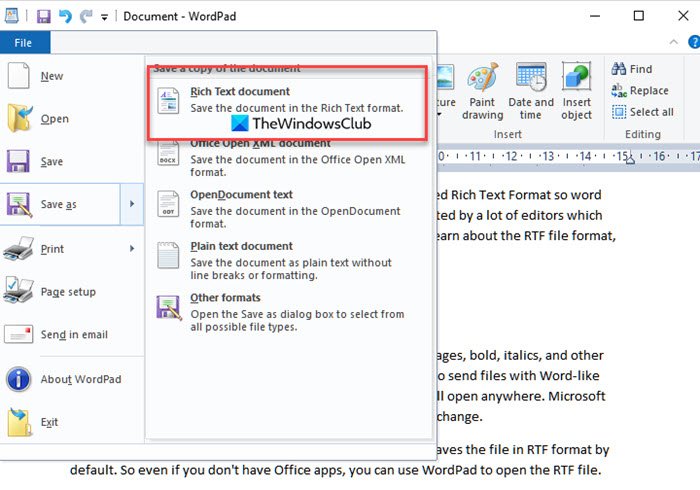Open About WordPad from the File menu
The width and height of the screenshot is (700, 490).
coord(71,379)
